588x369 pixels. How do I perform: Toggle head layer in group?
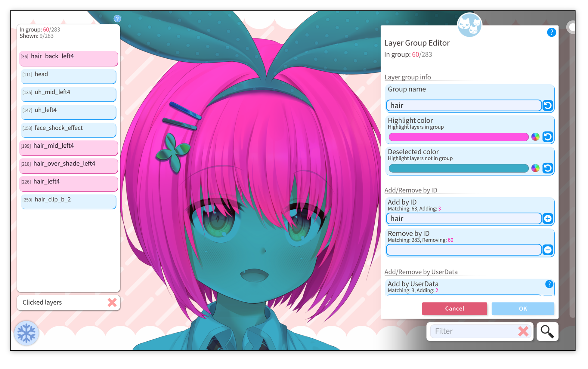click(x=69, y=76)
